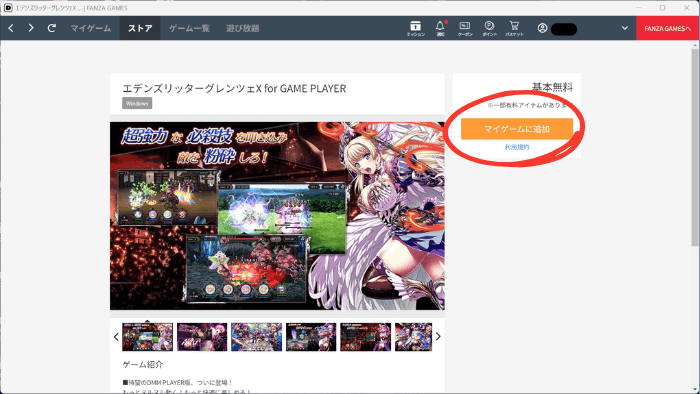Maximize the FANZA GAMES window
This screenshot has width=700, height=394.
(662, 8)
